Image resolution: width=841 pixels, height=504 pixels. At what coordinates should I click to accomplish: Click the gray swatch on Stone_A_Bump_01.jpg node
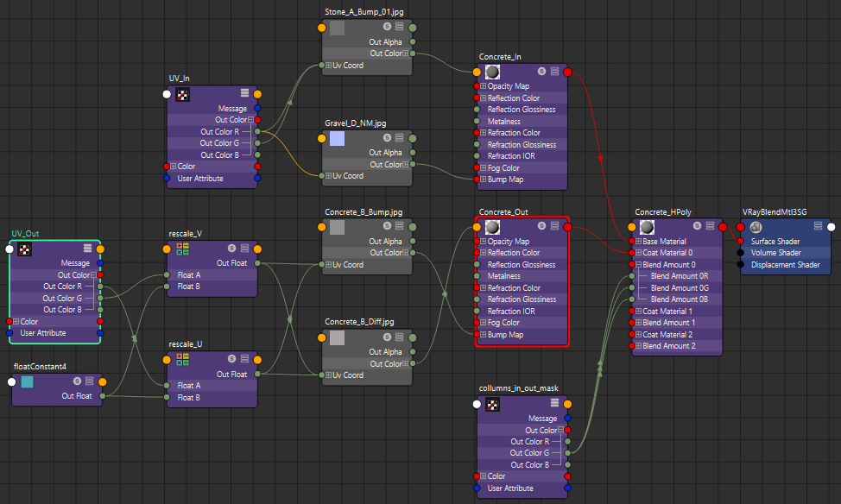337,28
